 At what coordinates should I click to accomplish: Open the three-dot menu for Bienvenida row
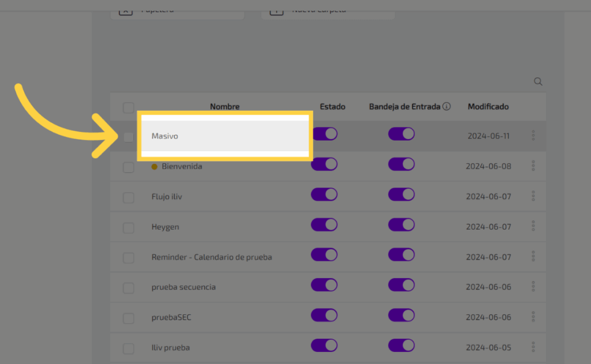(533, 166)
